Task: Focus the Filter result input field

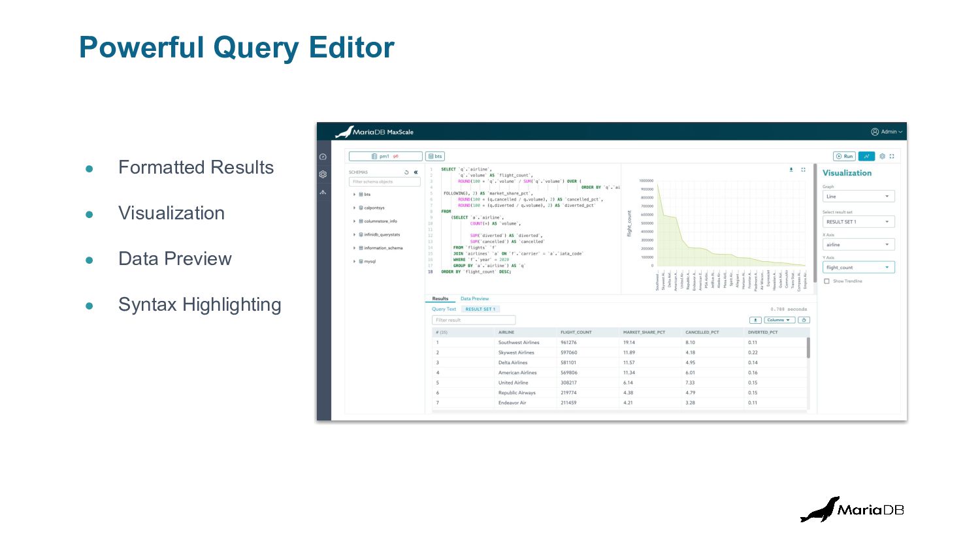Action: [x=474, y=320]
